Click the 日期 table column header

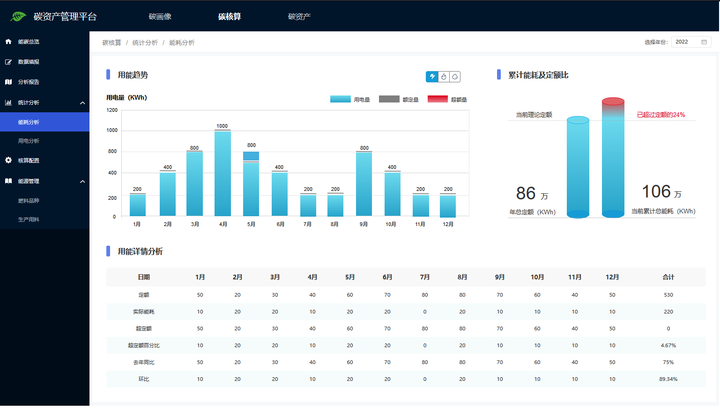144,277
